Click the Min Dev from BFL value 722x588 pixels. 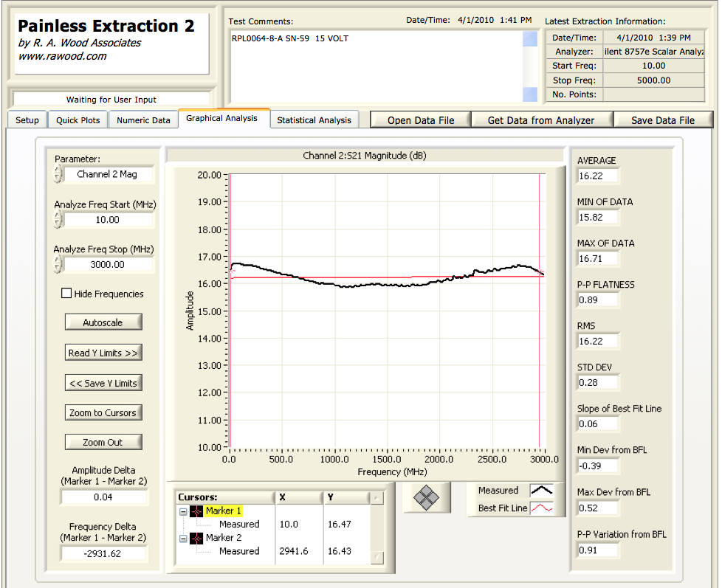click(598, 466)
